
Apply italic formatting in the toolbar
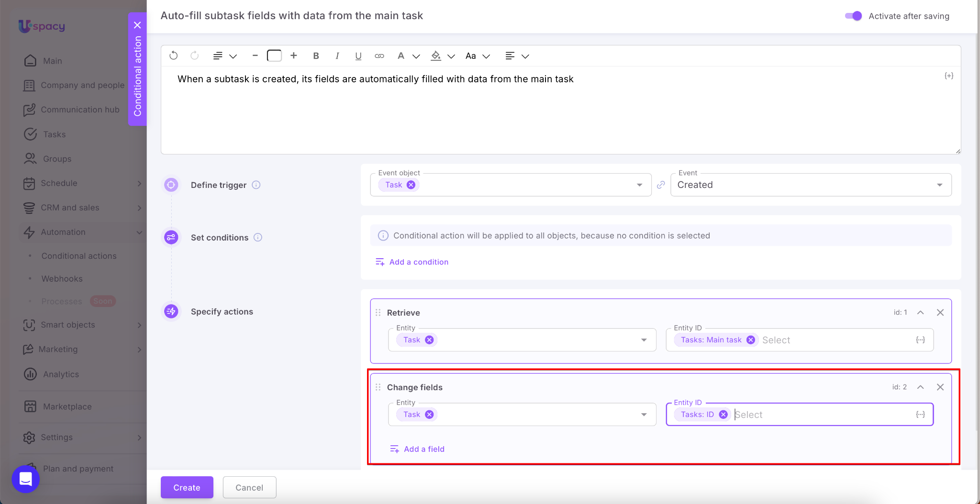click(337, 56)
